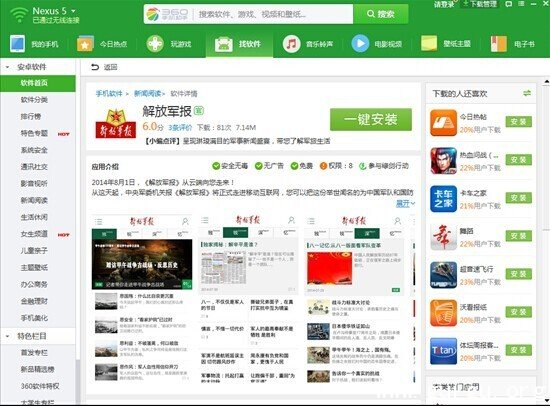Click the refresh icon beside 下载的人还喜欢
Image resolution: width=550 pixels, height=406 pixels.
point(527,93)
